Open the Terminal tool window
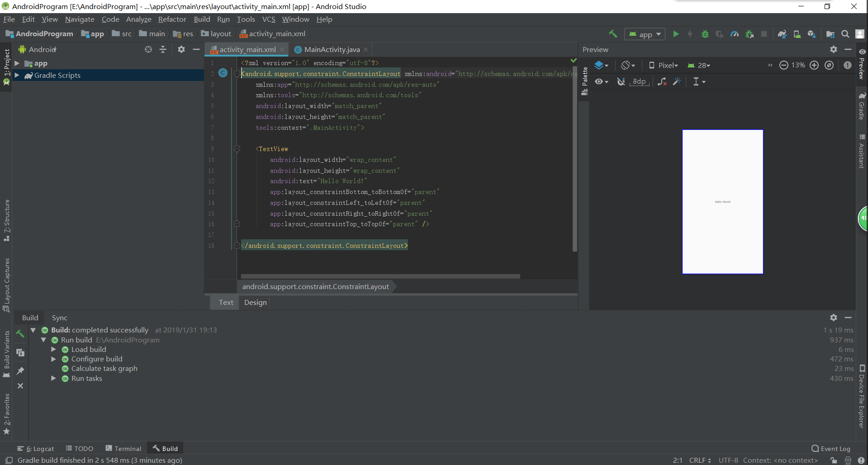868x465 pixels. [123, 448]
